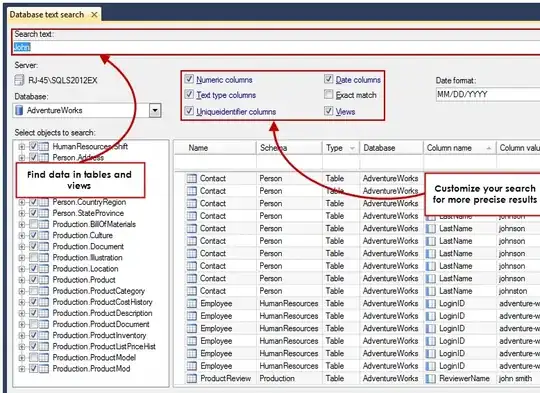
Task: Click the AdventureWorks database cylinder icon
Action: (20, 111)
